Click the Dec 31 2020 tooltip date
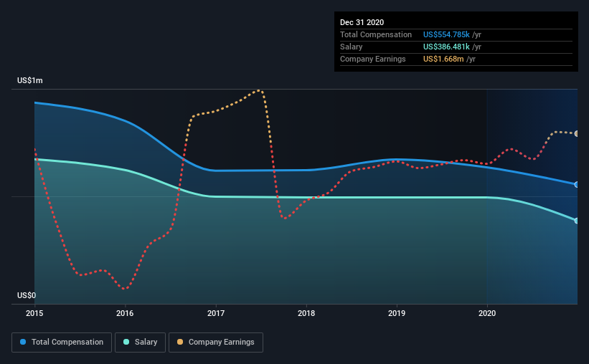The image size is (589, 364). pos(362,22)
